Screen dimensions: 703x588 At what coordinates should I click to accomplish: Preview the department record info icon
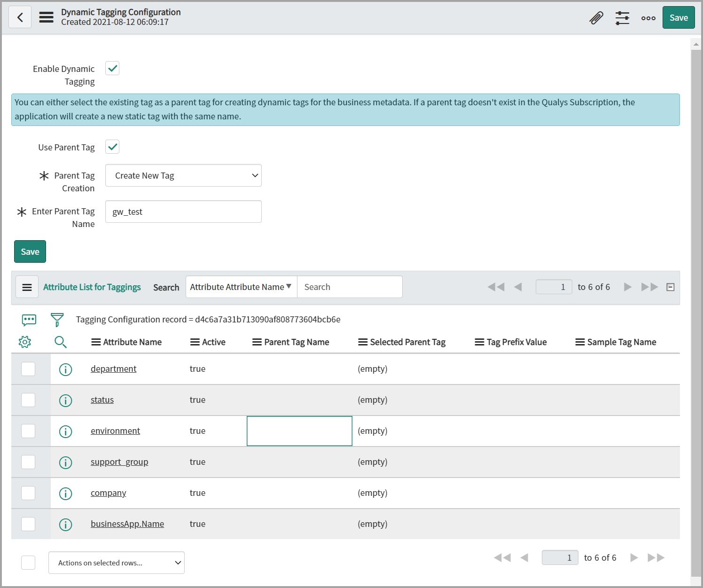tap(66, 369)
